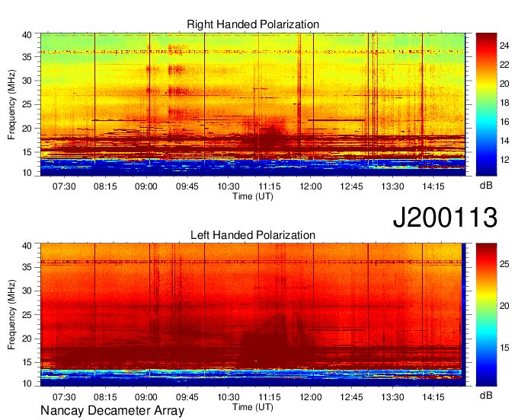518x420 pixels.
Task: Click "13:30" tick on Left Handed time axis
Action: click(x=392, y=397)
